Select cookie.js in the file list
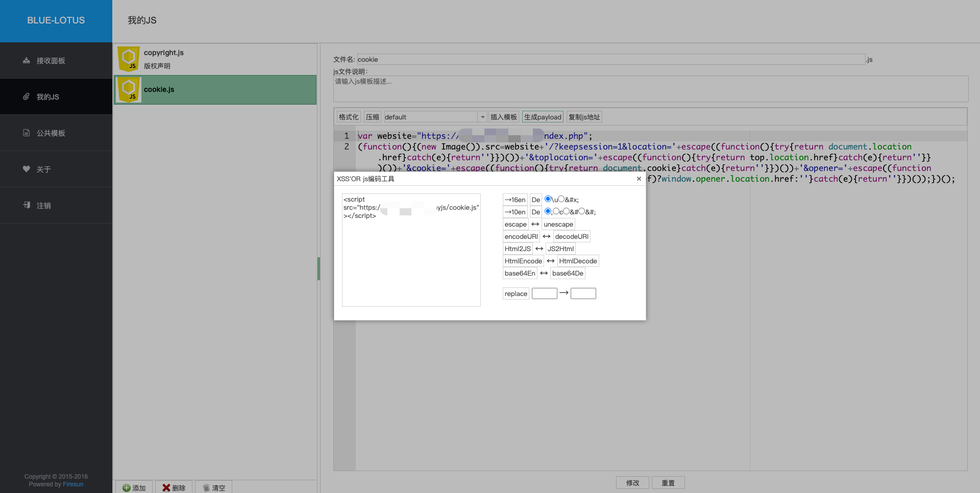The image size is (980, 493). point(215,90)
